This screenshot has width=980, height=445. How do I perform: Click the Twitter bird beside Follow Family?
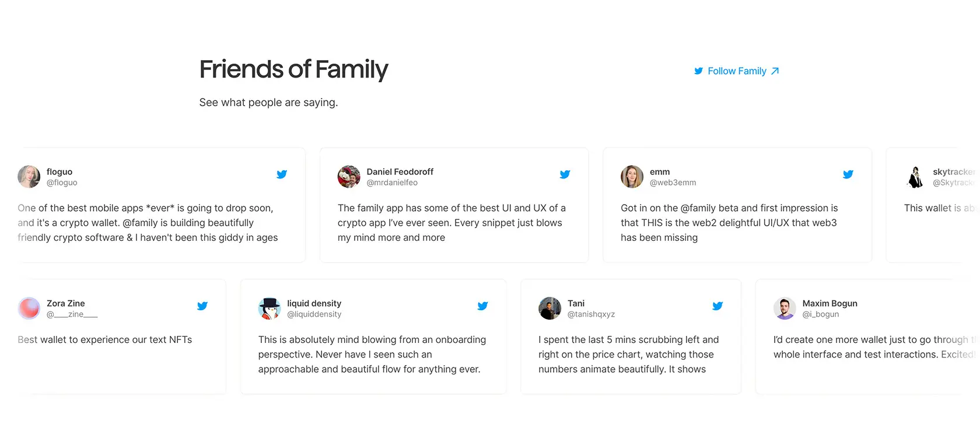[698, 71]
